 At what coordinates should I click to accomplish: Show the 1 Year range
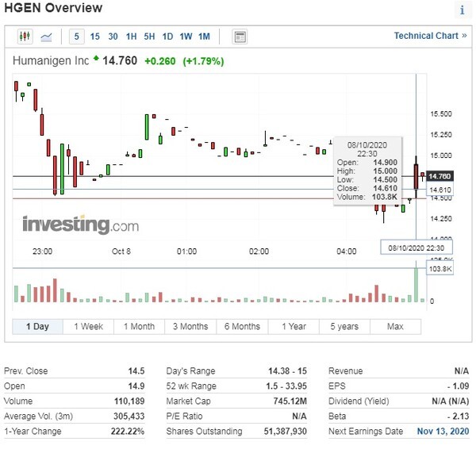click(294, 326)
